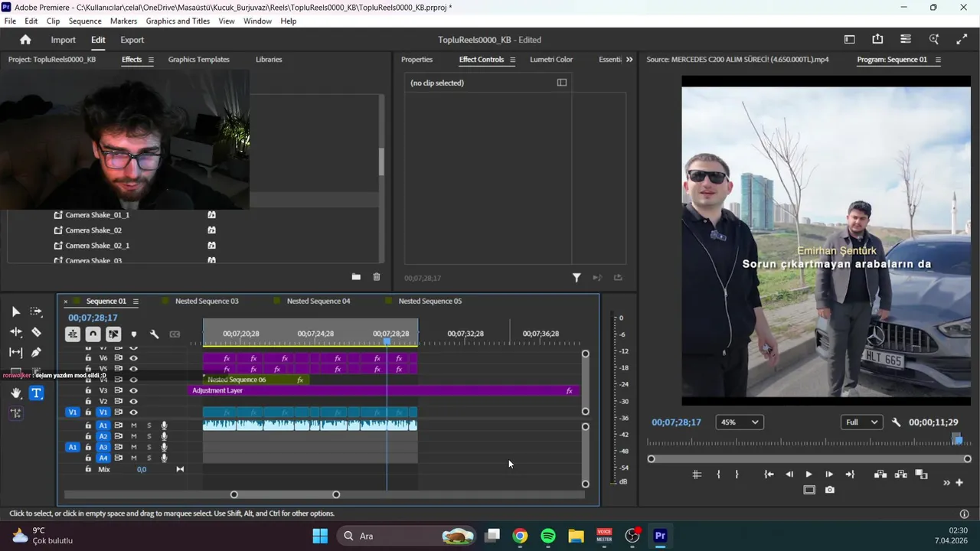Image resolution: width=980 pixels, height=551 pixels.
Task: Click Go to Out point button
Action: 850,474
